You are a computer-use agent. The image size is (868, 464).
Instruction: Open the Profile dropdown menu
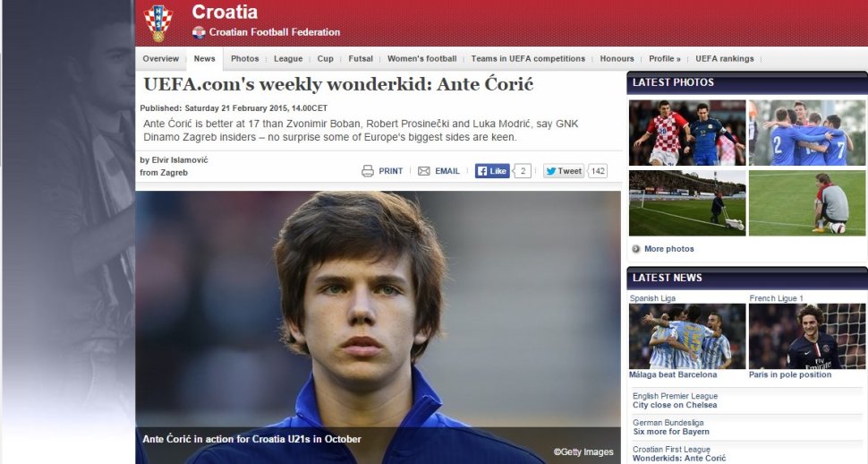click(664, 59)
